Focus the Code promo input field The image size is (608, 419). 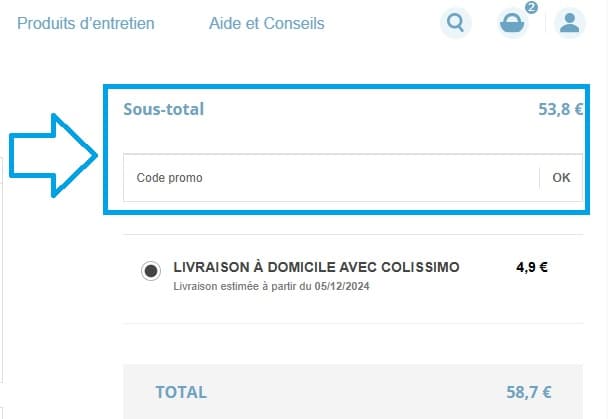coord(330,178)
